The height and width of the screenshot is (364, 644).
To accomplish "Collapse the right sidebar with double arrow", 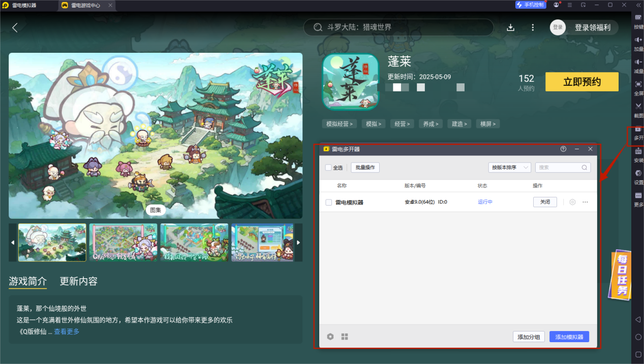I will pyautogui.click(x=638, y=5).
